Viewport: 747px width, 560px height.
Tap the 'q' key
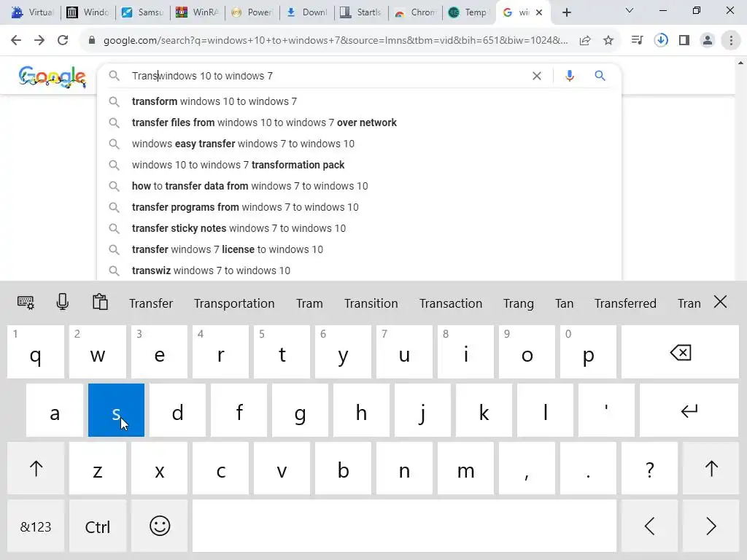click(x=36, y=352)
